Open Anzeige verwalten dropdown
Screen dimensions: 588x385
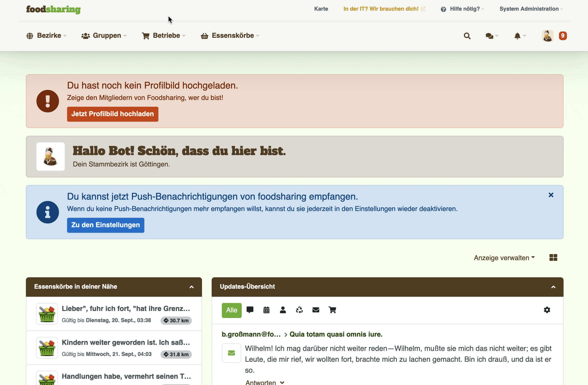(504, 258)
